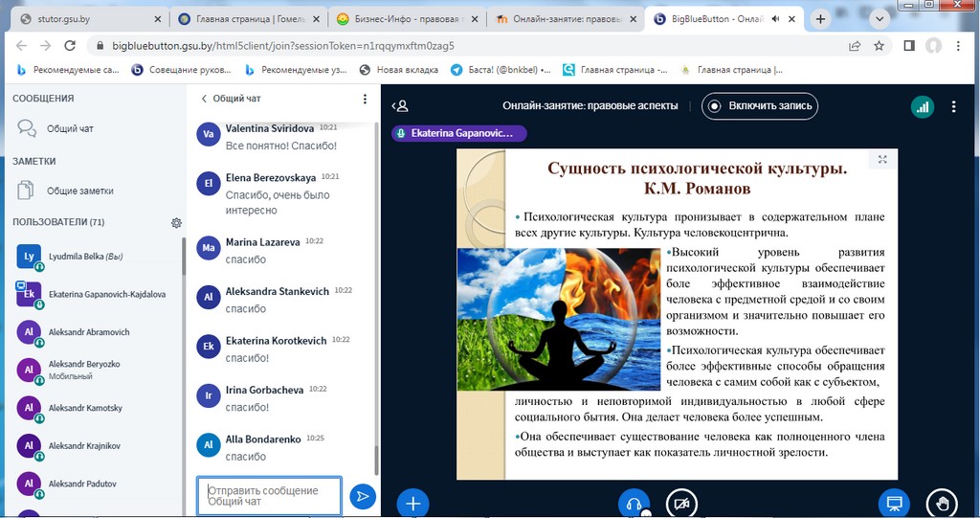
Task: Toggle the user list panel icon
Action: (401, 106)
